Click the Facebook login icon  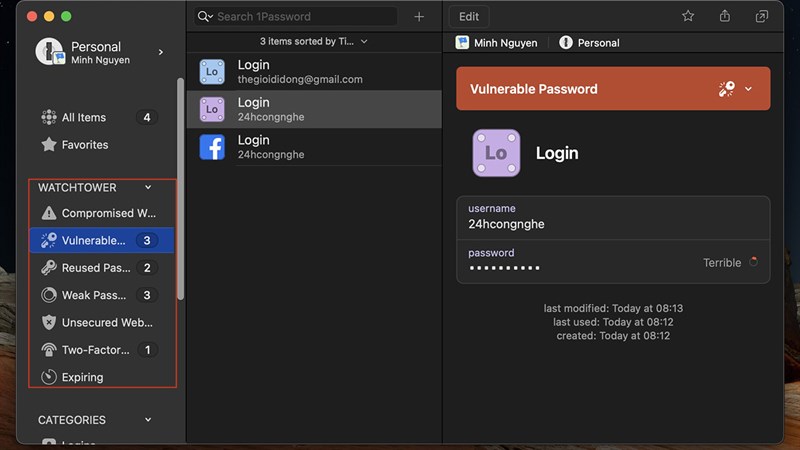[x=212, y=147]
